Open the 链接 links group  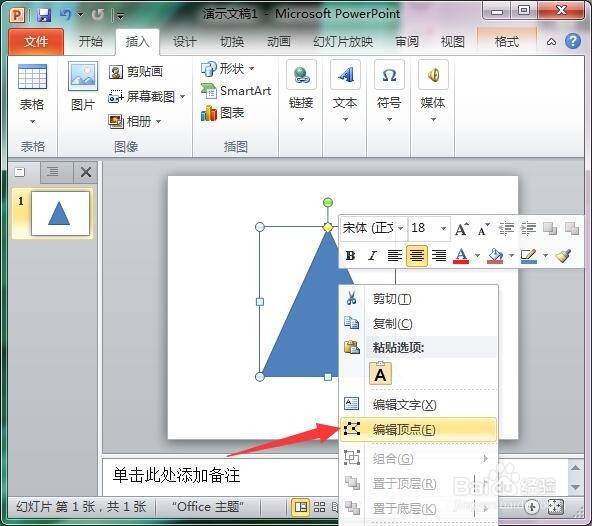(x=301, y=91)
